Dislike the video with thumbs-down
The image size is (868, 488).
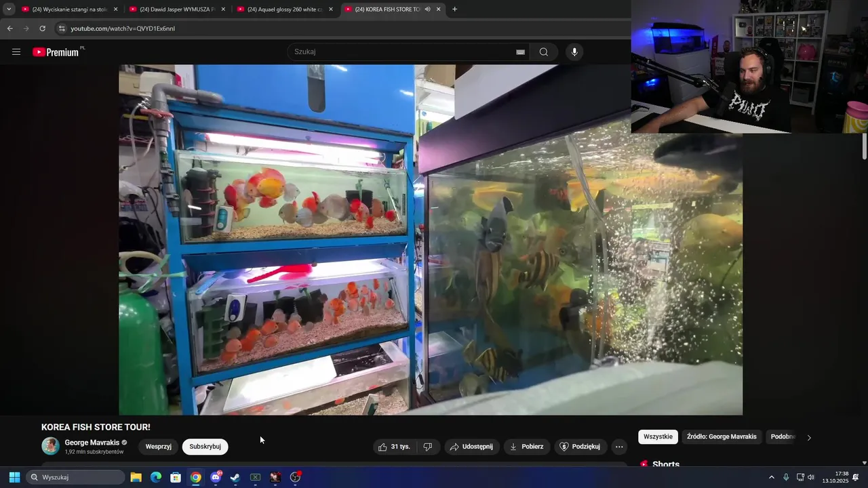tap(428, 447)
